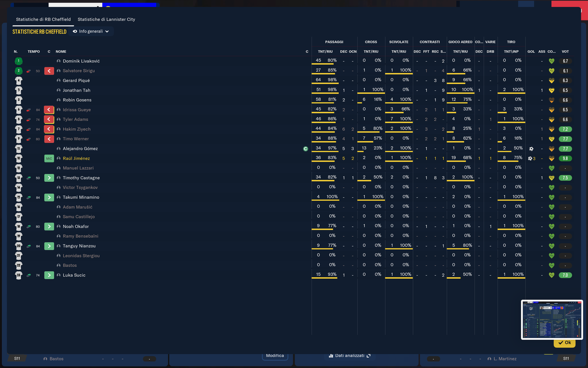Select the Statistiche di RB Cheffield tab
The image size is (588, 368).
[x=43, y=19]
